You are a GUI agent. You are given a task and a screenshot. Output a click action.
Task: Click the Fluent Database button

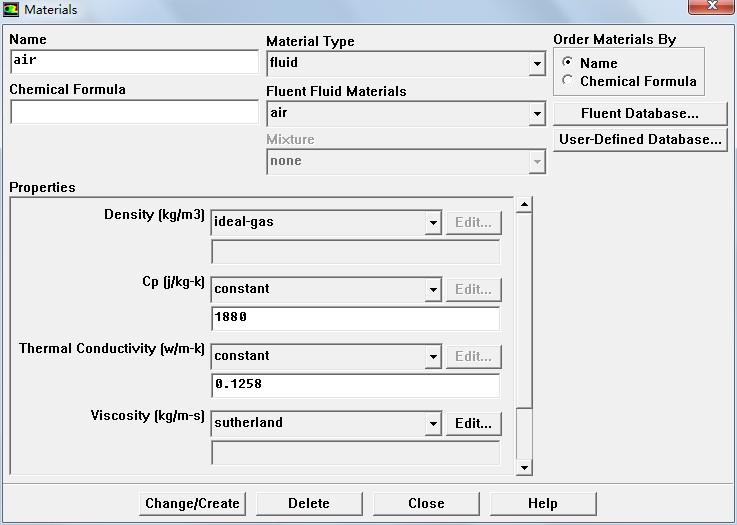click(639, 113)
